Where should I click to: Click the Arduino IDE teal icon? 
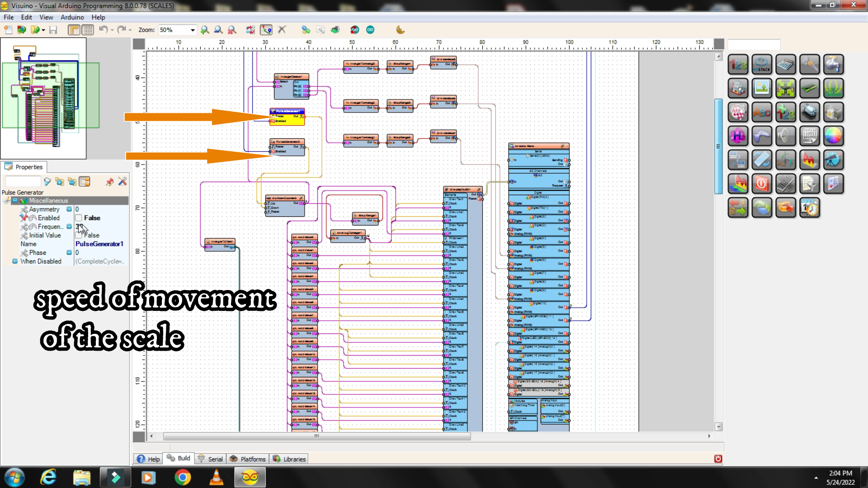click(370, 30)
